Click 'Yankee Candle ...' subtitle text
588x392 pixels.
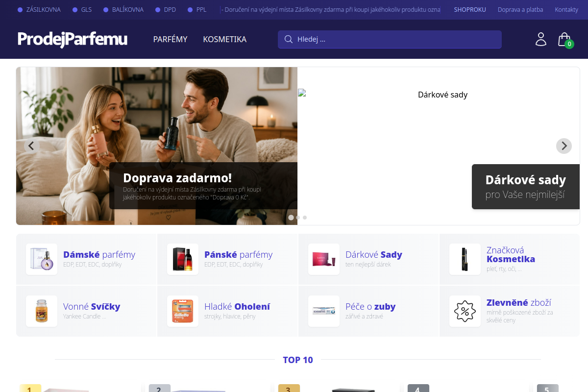pyautogui.click(x=84, y=317)
